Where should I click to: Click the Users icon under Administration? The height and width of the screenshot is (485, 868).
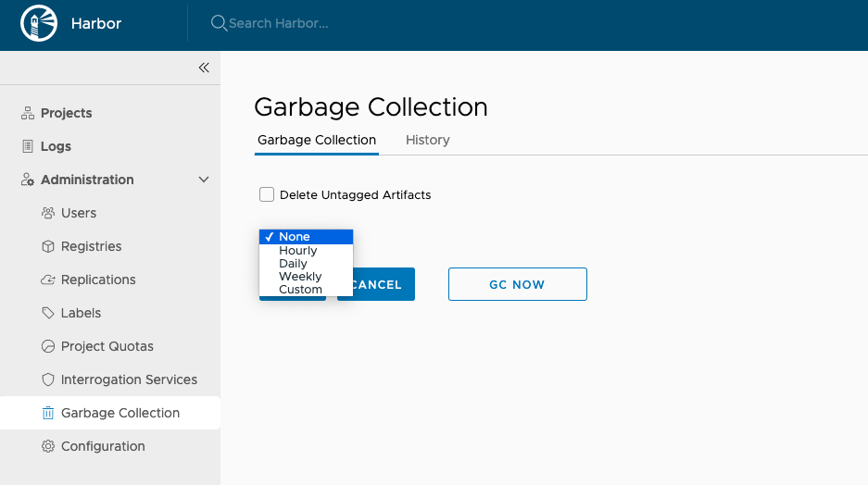point(48,213)
